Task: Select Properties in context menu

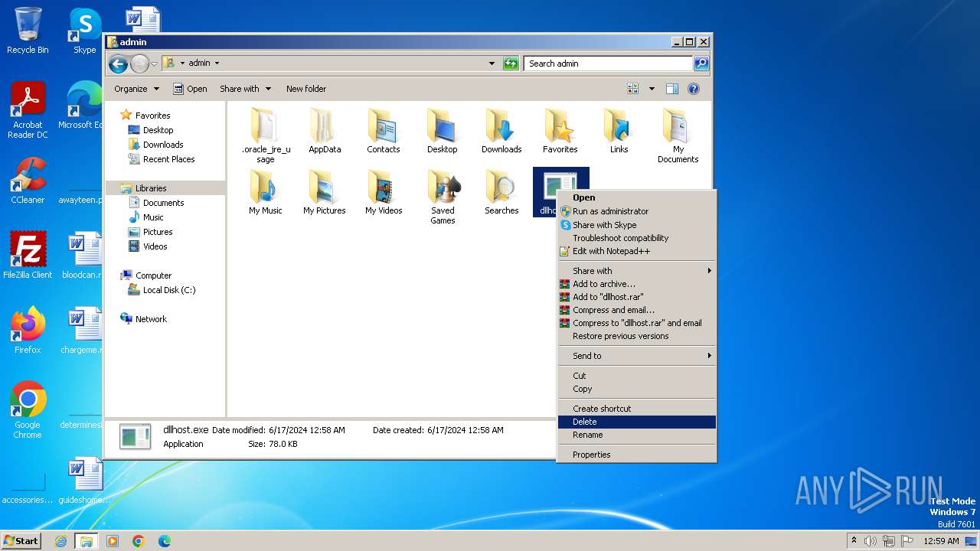Action: (636, 455)
